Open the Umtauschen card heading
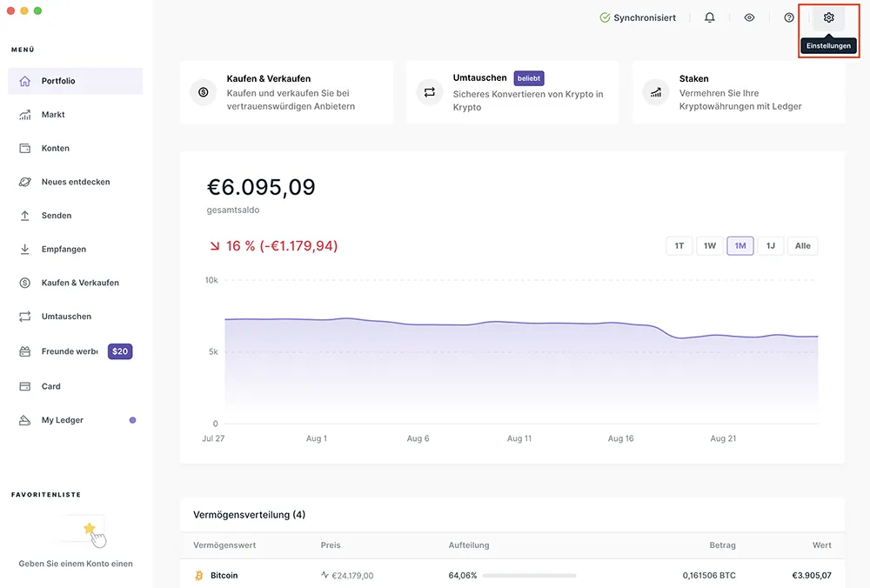Screen dimensions: 870x588 coord(480,77)
